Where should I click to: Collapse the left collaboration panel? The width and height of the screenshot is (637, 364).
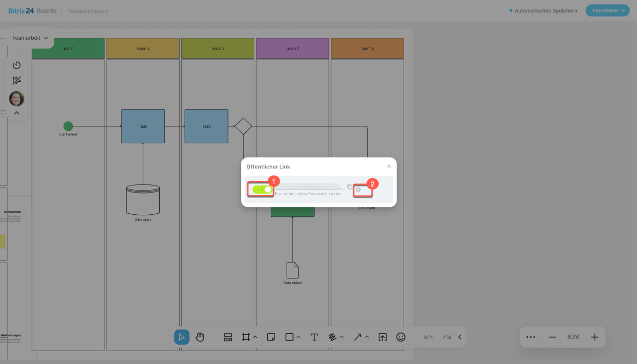pyautogui.click(x=16, y=113)
